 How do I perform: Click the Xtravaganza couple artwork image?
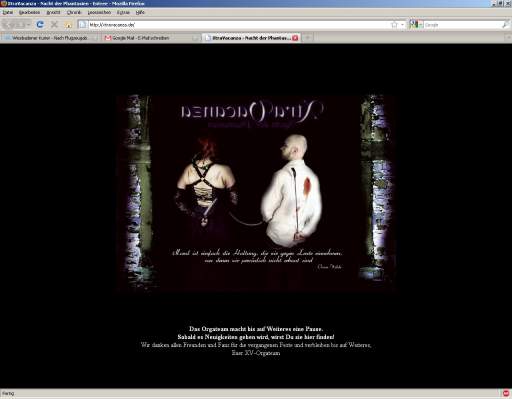click(256, 194)
